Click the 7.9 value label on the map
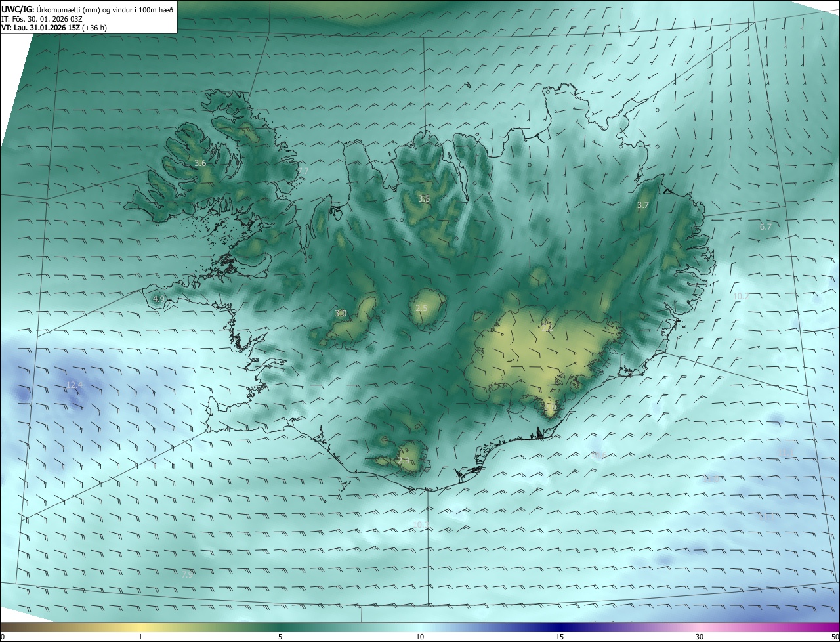This screenshot has height=642, width=840. point(187,574)
